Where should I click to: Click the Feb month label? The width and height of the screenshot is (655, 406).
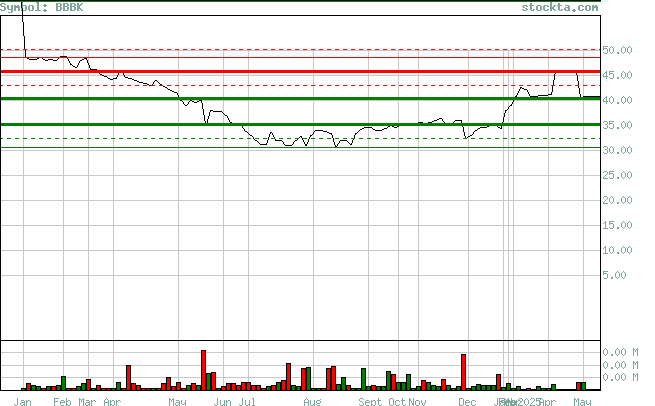point(62,402)
